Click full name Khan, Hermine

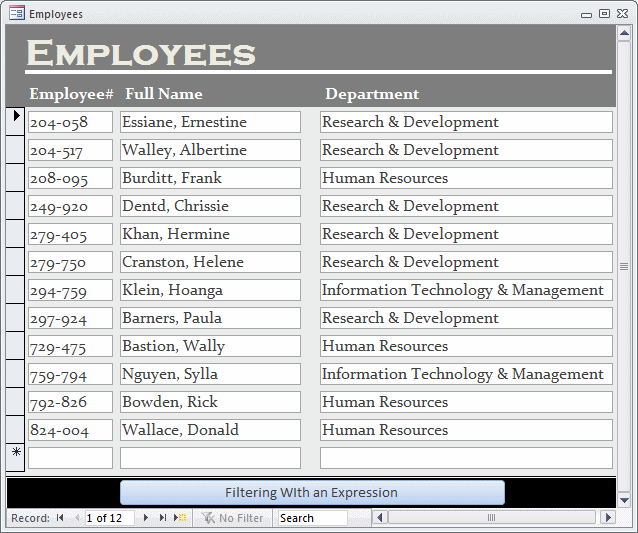tap(210, 234)
